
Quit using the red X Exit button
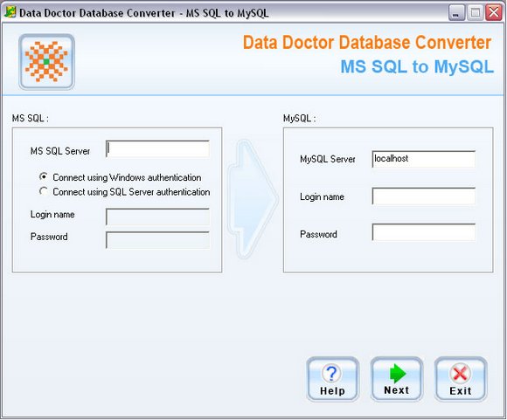[461, 379]
